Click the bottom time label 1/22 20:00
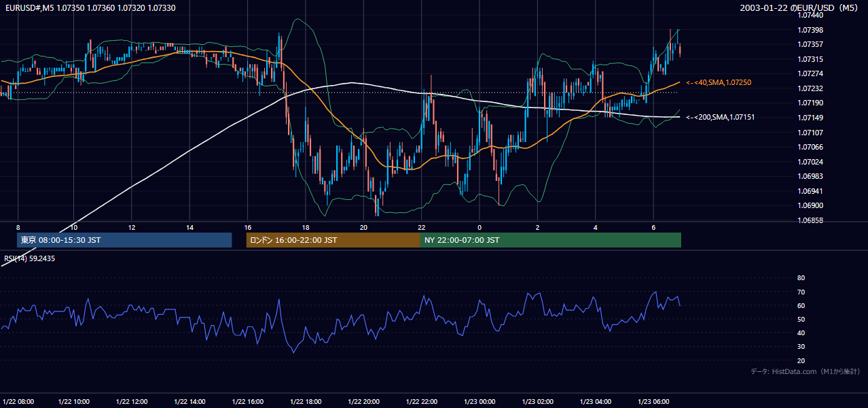 tap(363, 401)
